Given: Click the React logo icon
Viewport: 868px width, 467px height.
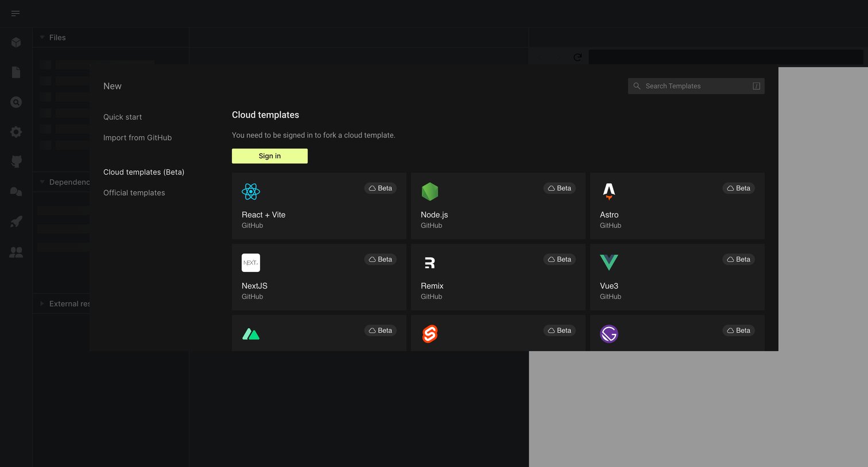Looking at the screenshot, I should point(251,192).
